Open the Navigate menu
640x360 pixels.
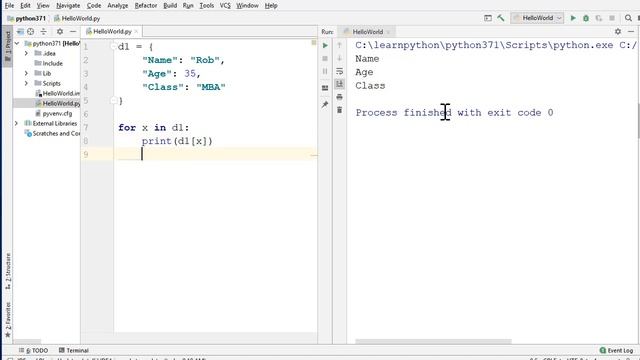point(68,6)
